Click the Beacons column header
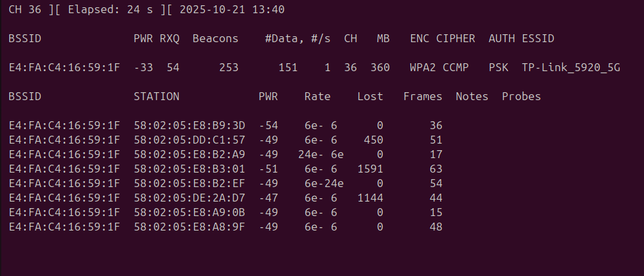The width and height of the screenshot is (644, 276). [x=216, y=39]
